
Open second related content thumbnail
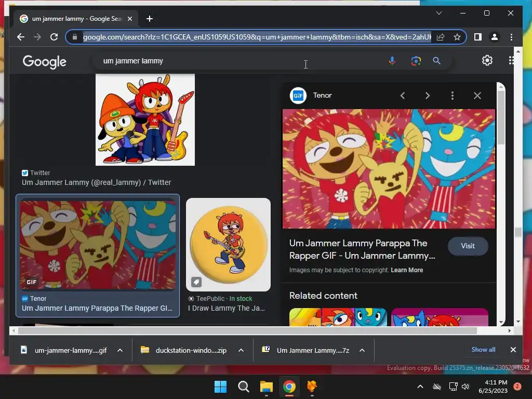click(440, 317)
